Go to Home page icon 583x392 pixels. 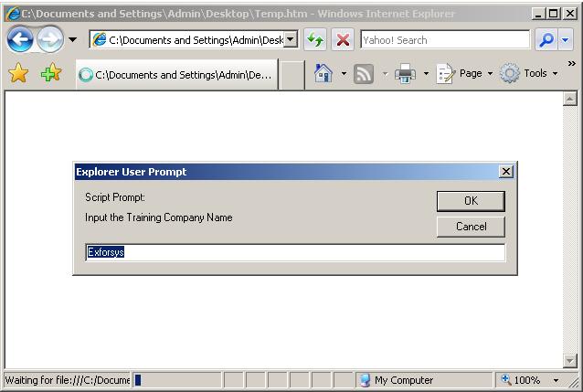point(323,74)
